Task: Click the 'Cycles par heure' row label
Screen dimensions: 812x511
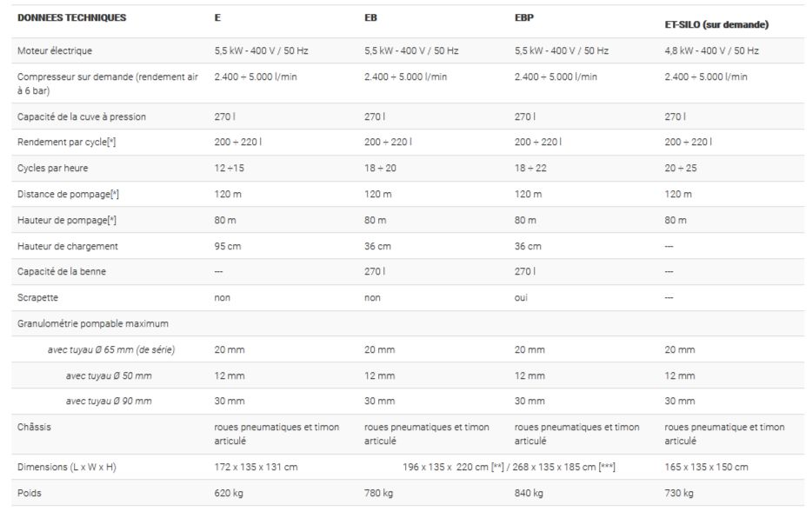Action: 52,168
